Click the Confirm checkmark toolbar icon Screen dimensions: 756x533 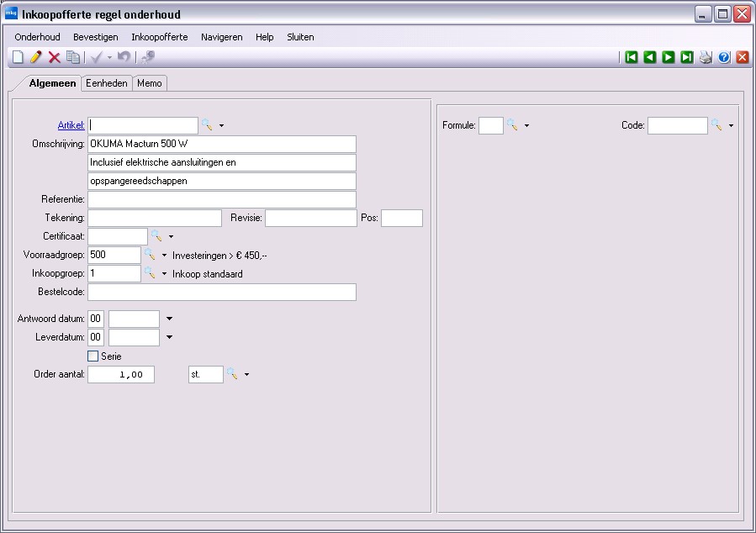[x=96, y=57]
